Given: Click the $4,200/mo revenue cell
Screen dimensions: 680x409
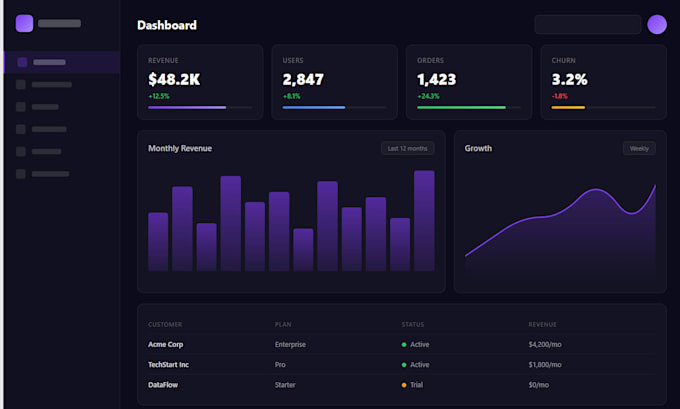Looking at the screenshot, I should point(545,344).
